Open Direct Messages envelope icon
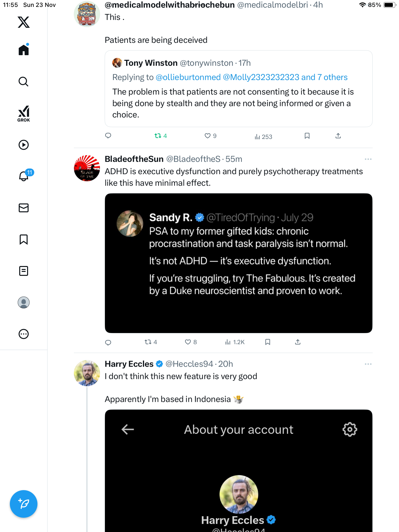Screen dimensions: 399x532 (24, 208)
